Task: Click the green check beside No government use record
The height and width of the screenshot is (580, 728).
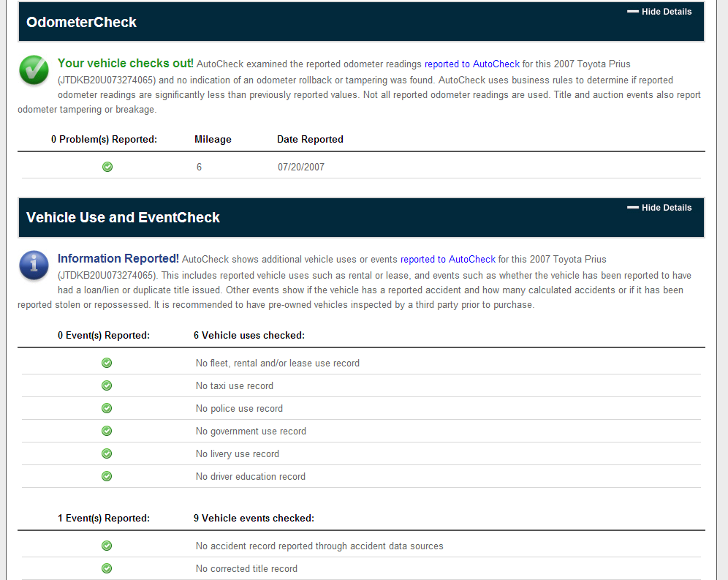Action: click(107, 431)
